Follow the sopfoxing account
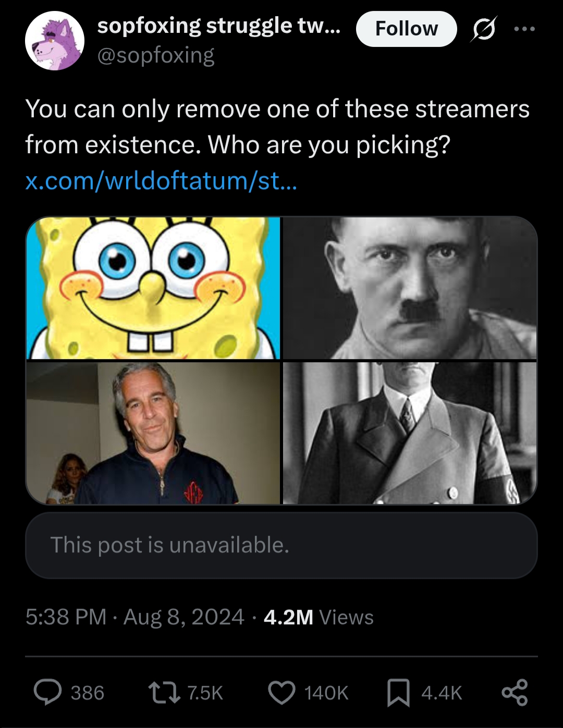This screenshot has height=728, width=563. click(x=406, y=29)
